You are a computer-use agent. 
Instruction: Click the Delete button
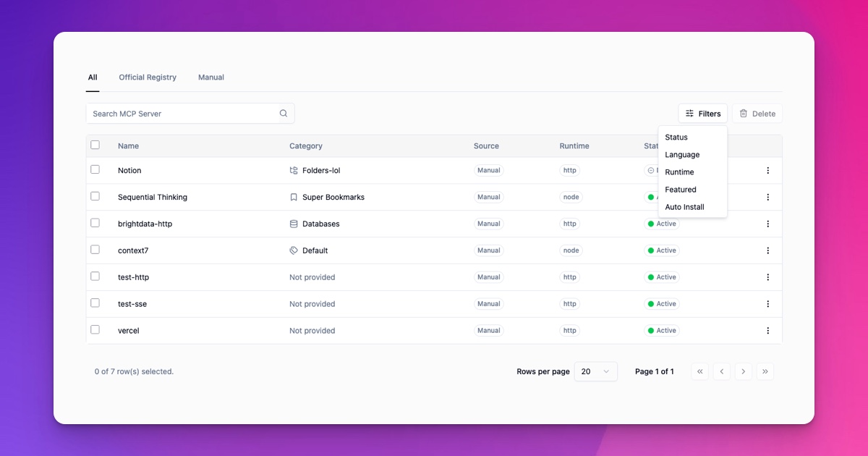point(757,114)
